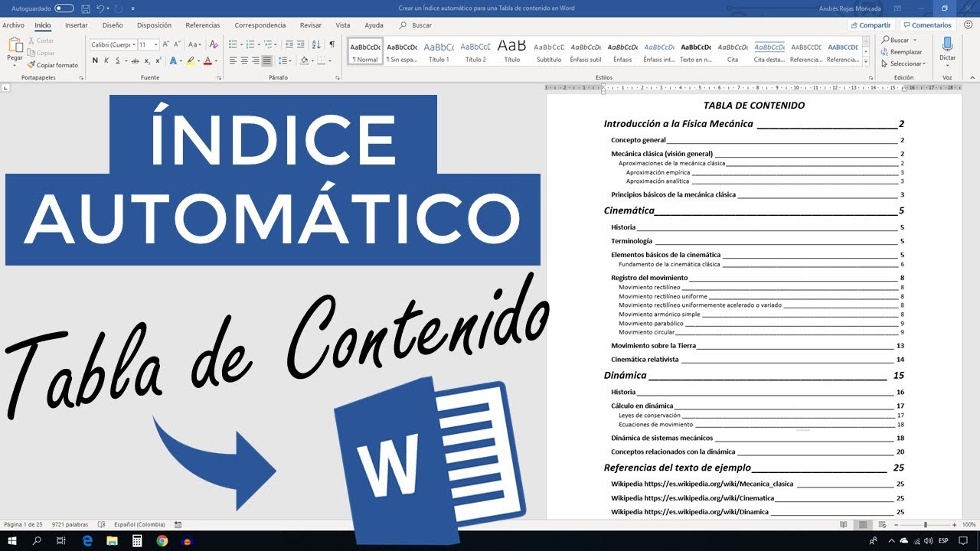Go to the Correspondencia tab
This screenshot has height=551, width=980.
260,25
